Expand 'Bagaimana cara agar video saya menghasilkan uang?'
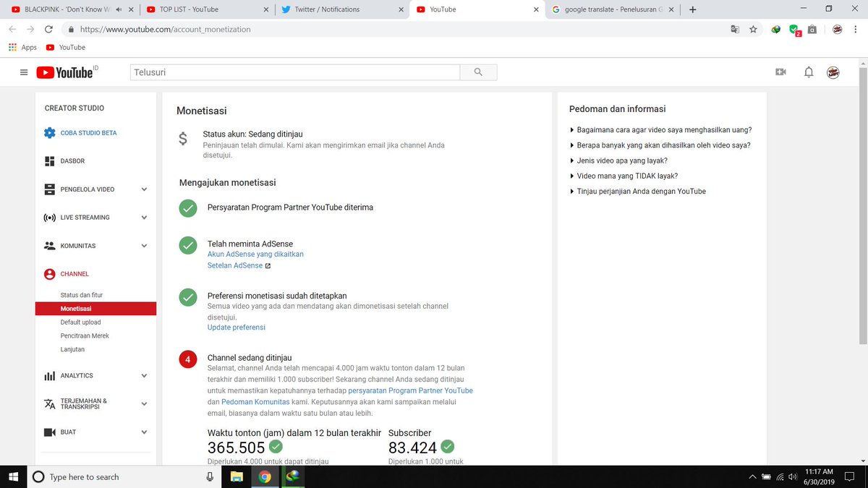The width and height of the screenshot is (868, 488). (660, 130)
